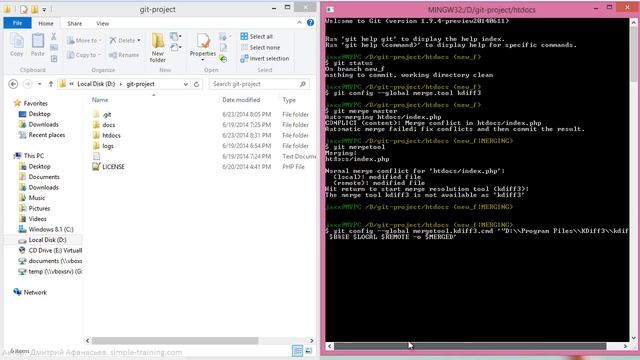Select the unnamed text document icon
The height and width of the screenshot is (360, 640).
pos(96,156)
